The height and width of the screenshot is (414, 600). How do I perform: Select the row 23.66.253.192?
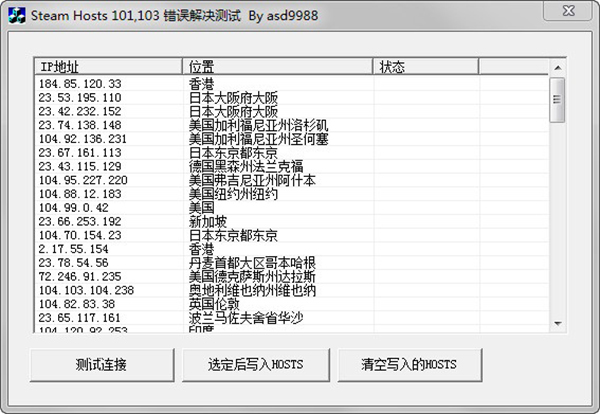click(292, 221)
